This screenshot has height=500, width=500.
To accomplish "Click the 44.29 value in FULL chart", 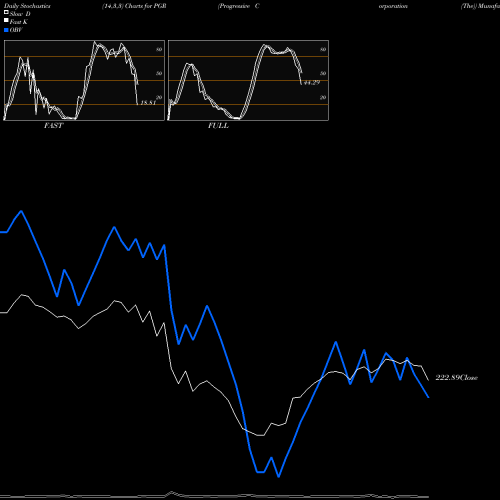I will [x=312, y=83].
